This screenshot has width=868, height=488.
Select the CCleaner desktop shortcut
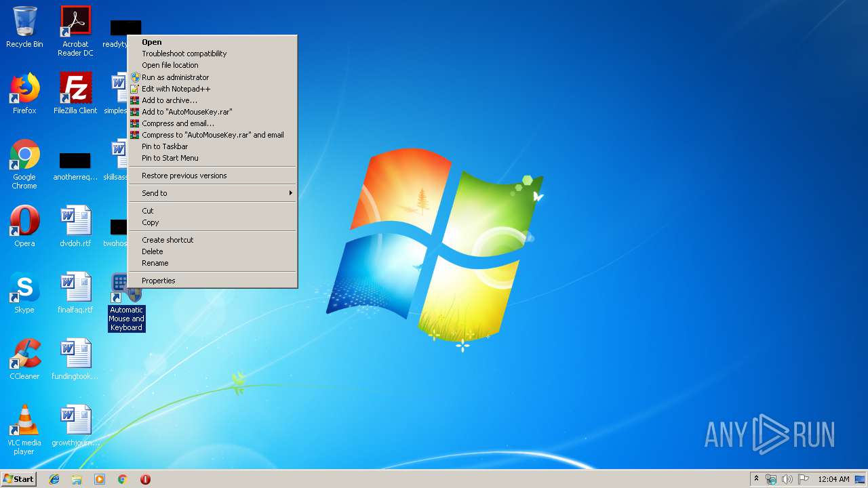(24, 359)
